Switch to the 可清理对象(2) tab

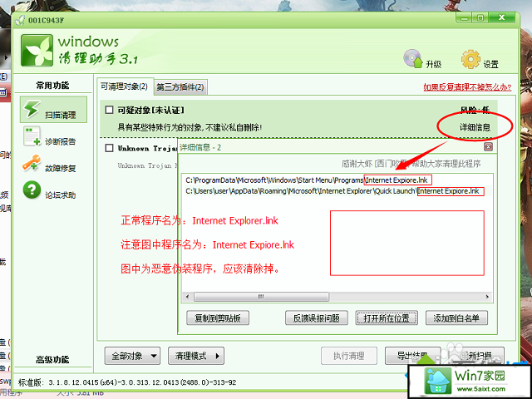pos(125,86)
